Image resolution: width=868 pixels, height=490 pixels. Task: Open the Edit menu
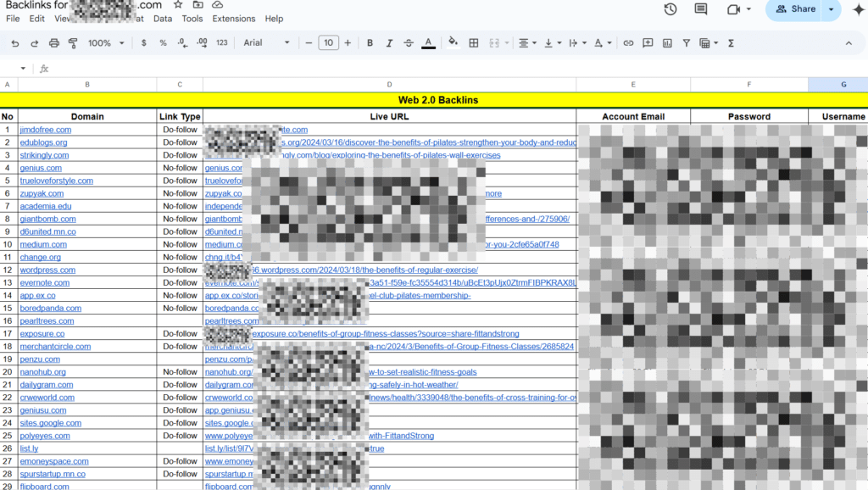click(37, 19)
